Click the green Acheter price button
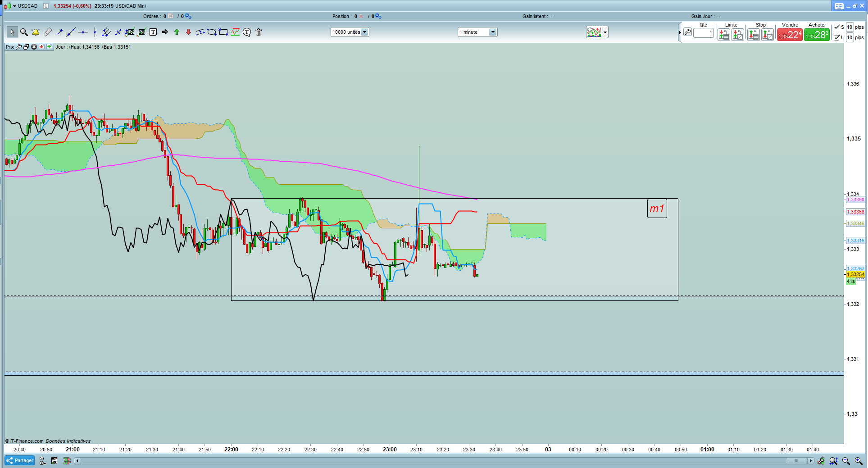The image size is (868, 468). pos(817,35)
